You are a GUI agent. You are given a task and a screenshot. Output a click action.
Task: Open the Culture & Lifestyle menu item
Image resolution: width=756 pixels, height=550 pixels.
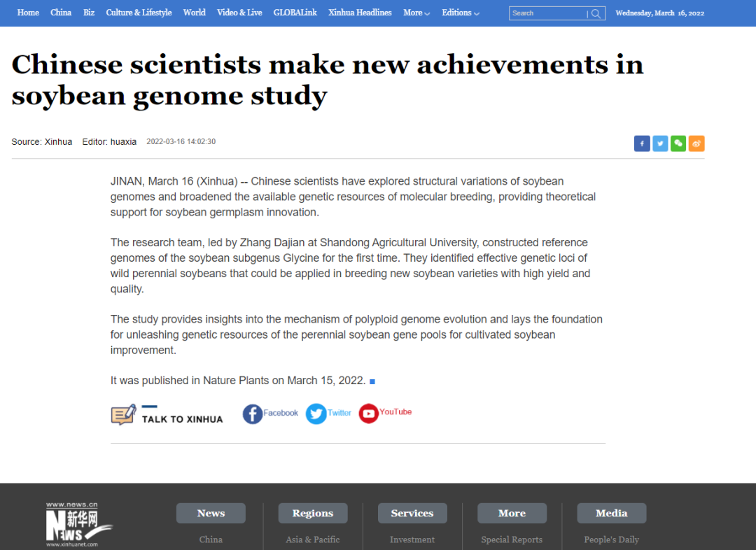pyautogui.click(x=139, y=13)
